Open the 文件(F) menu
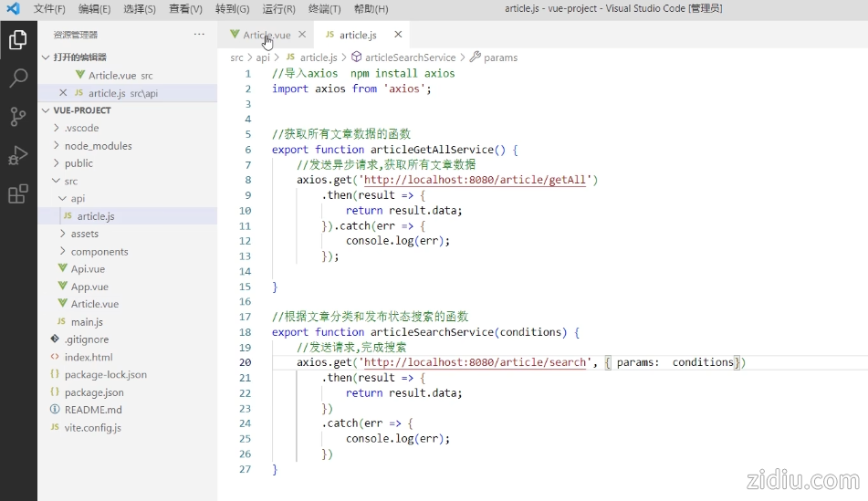The image size is (868, 501). click(49, 9)
